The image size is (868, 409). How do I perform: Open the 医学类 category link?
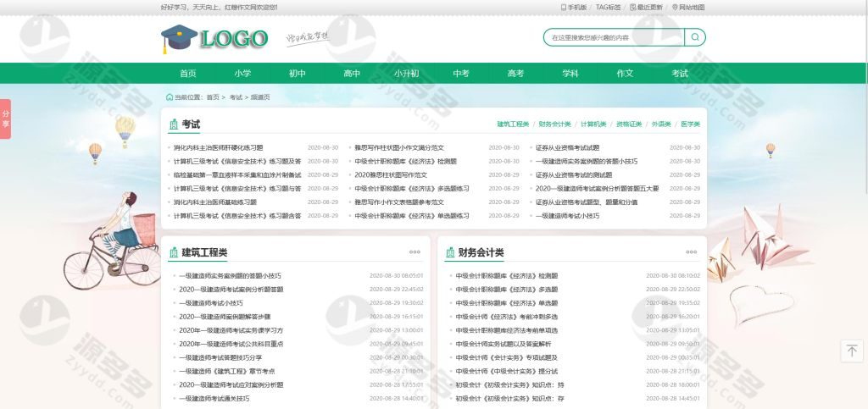coord(690,124)
